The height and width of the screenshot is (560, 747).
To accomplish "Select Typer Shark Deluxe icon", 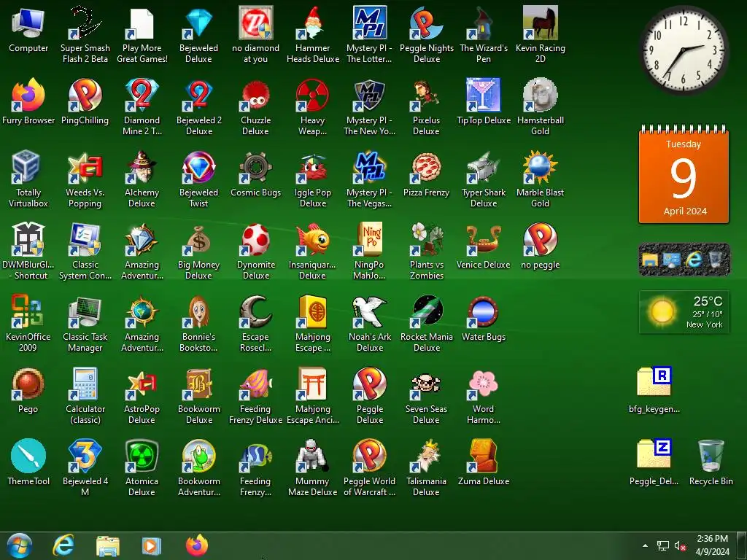I will (x=483, y=167).
